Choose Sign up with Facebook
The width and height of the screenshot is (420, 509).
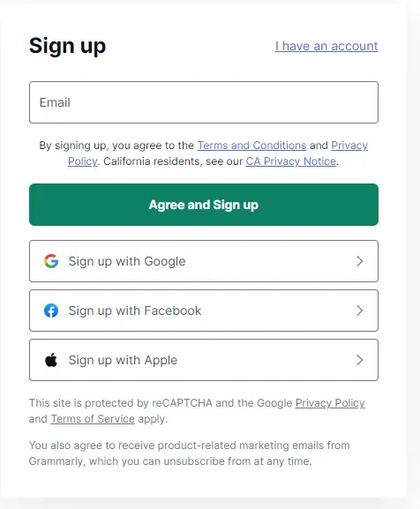click(x=204, y=311)
